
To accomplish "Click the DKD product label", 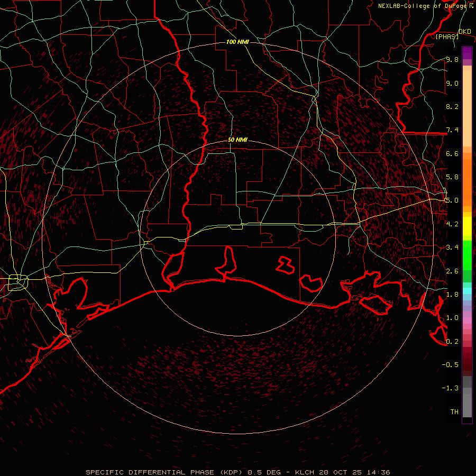I will point(465,32).
